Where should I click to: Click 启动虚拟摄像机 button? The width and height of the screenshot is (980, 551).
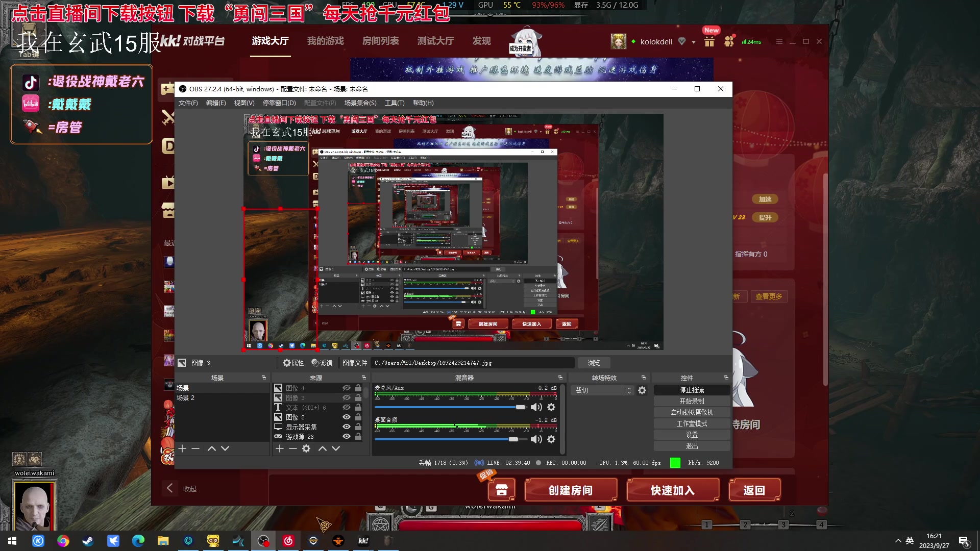(692, 412)
